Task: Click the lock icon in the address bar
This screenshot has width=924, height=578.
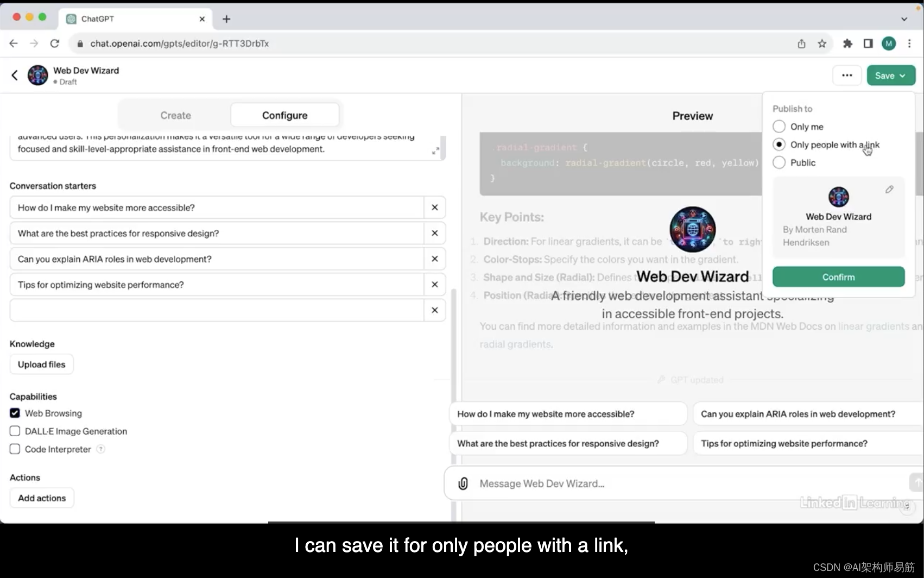Action: [x=80, y=43]
